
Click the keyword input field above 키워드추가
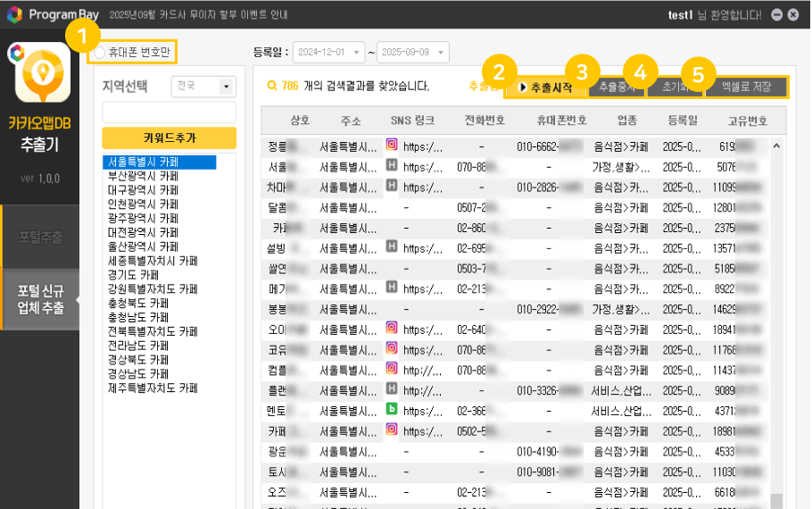170,112
